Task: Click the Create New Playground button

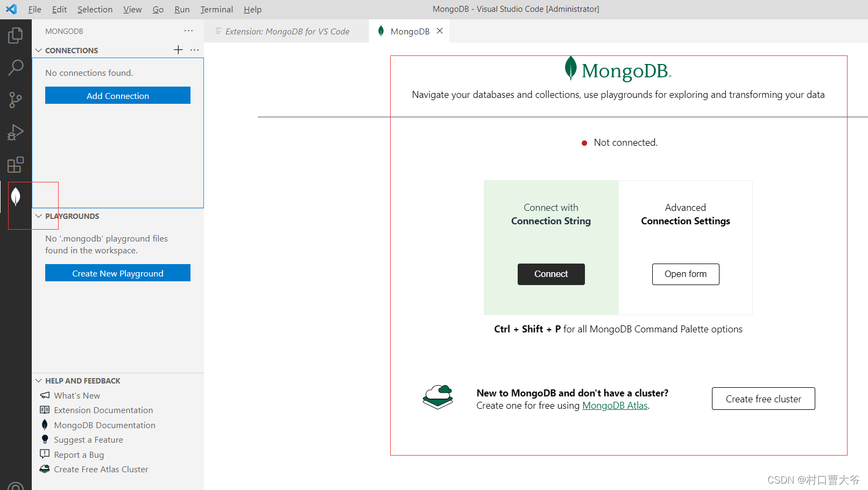Action: (x=118, y=273)
